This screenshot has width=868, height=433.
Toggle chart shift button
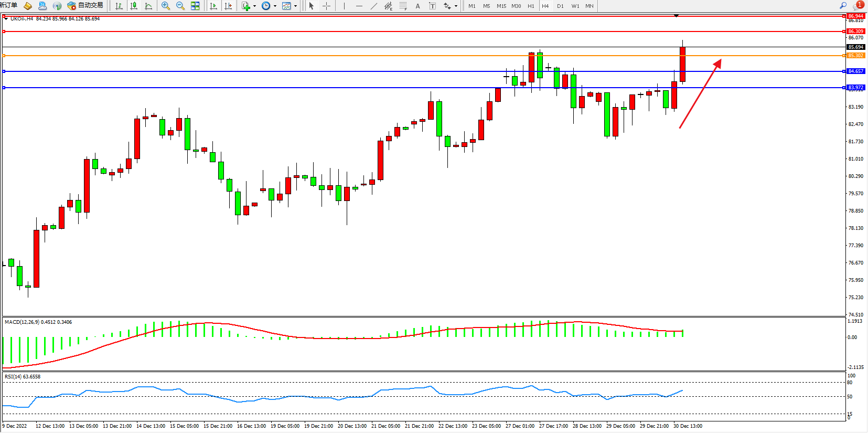228,6
